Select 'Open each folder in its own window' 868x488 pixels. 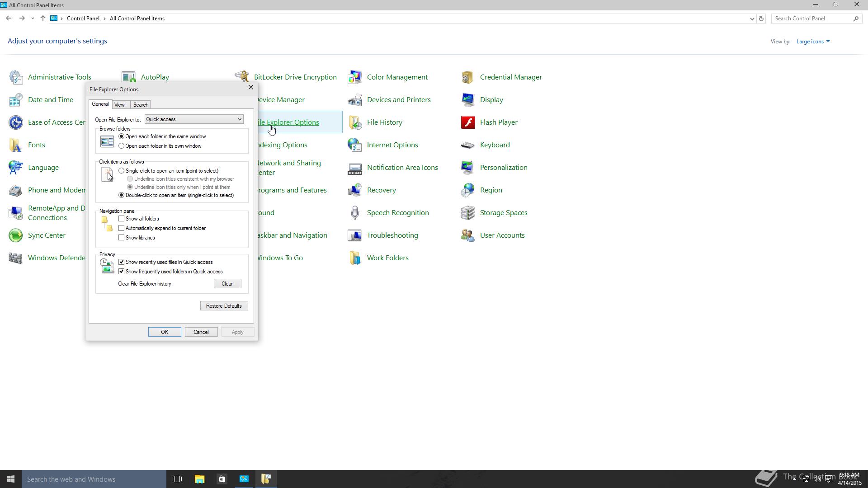[121, 146]
